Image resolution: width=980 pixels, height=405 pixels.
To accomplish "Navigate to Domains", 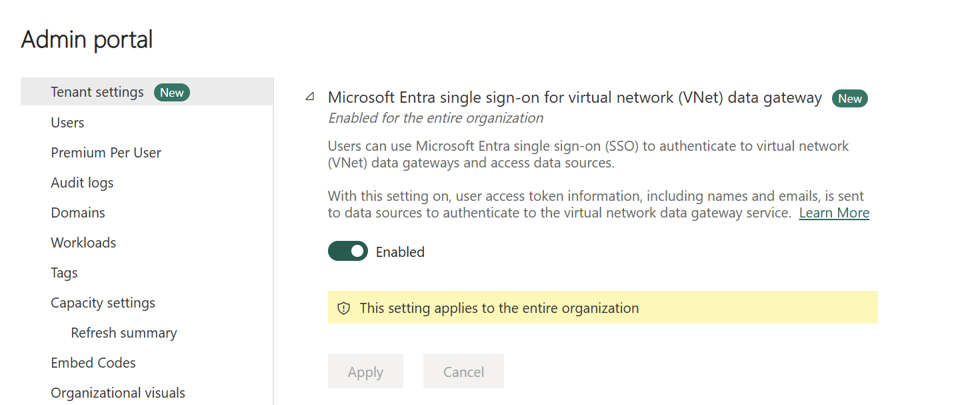I will pyautogui.click(x=78, y=213).
